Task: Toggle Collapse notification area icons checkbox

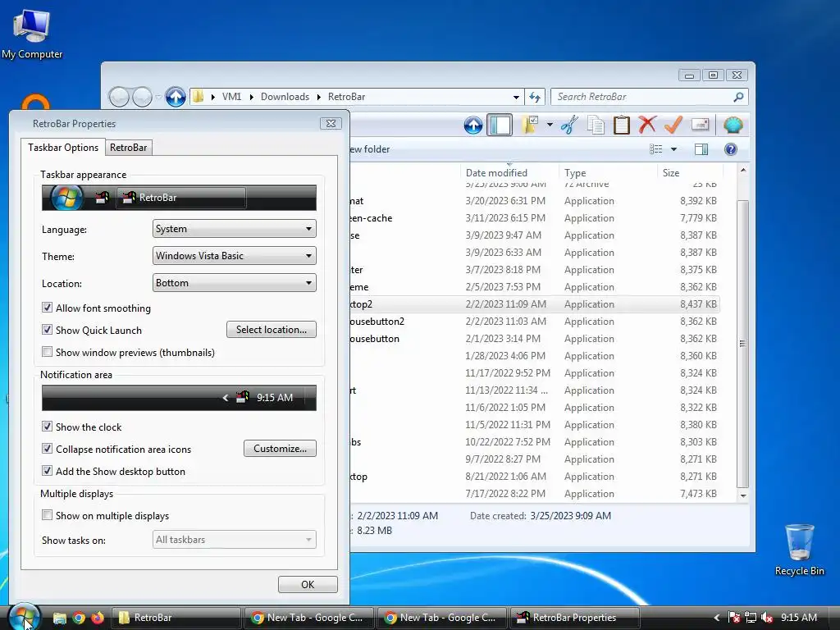Action: click(x=47, y=449)
